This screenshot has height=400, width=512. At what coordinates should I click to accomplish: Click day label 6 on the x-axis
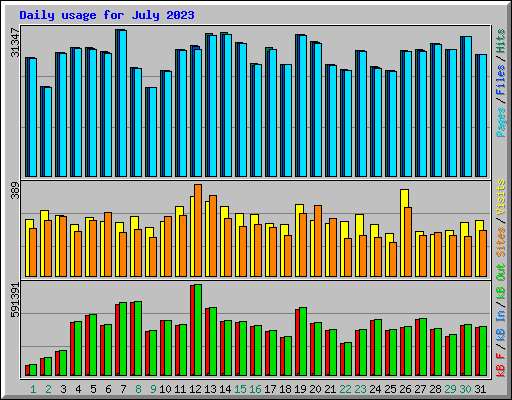click(x=108, y=389)
